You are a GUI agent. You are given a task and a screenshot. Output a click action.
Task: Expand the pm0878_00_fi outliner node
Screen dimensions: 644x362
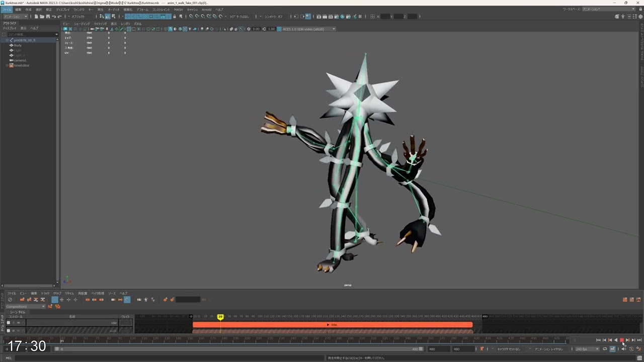tap(7, 40)
